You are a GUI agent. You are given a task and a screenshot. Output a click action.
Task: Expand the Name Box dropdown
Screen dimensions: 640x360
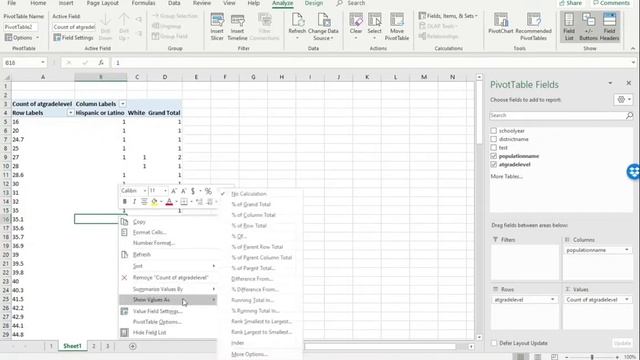tap(42, 62)
